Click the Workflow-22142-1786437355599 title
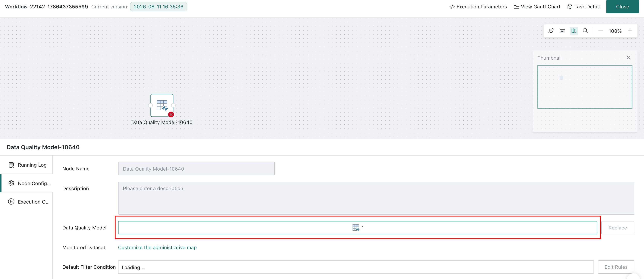 pos(47,7)
